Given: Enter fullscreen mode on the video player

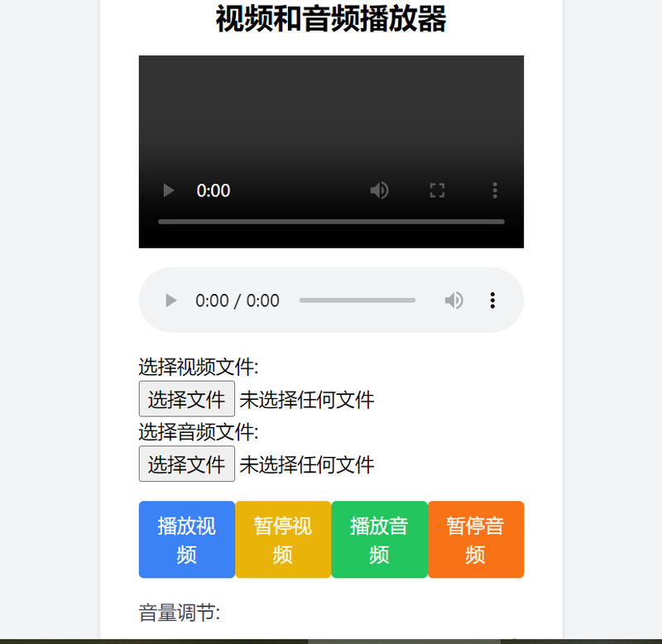Looking at the screenshot, I should (x=437, y=190).
